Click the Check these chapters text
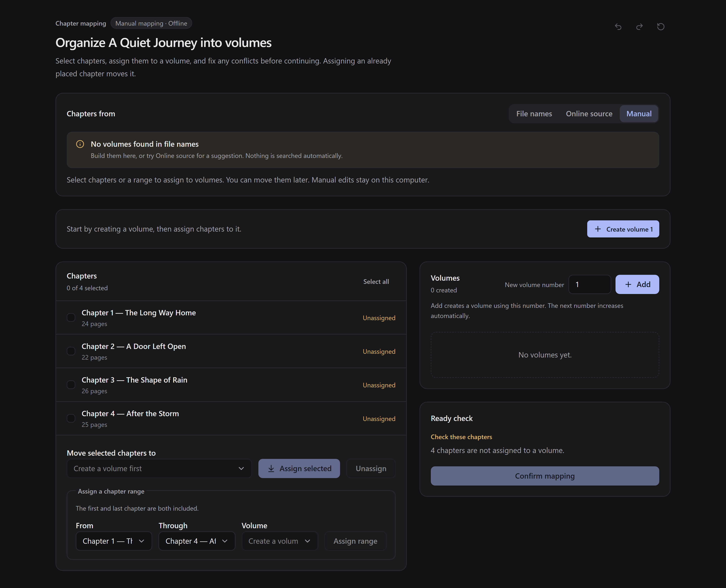This screenshot has width=726, height=588. tap(461, 437)
